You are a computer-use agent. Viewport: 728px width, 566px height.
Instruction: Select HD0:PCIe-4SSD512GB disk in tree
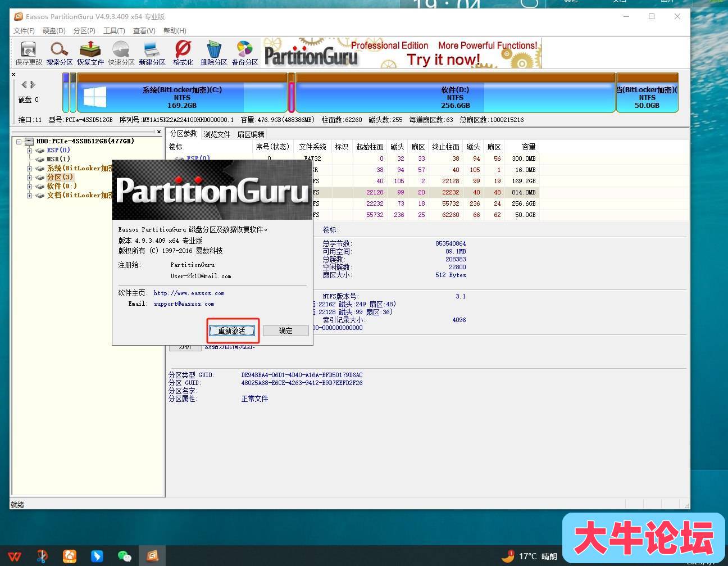pyautogui.click(x=85, y=141)
